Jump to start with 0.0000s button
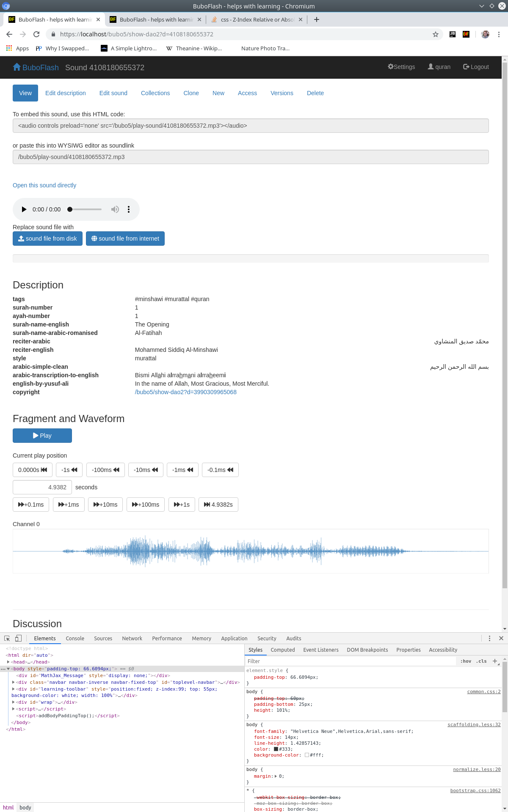 33,470
